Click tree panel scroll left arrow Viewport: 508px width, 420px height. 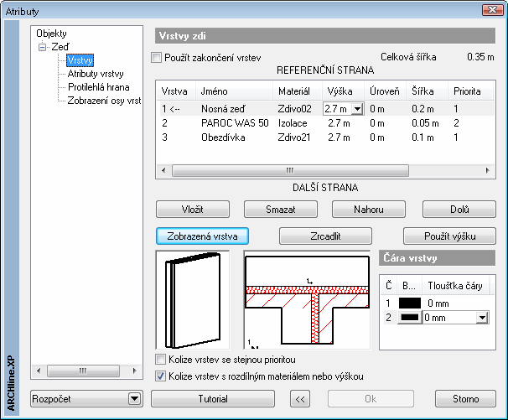pos(39,371)
